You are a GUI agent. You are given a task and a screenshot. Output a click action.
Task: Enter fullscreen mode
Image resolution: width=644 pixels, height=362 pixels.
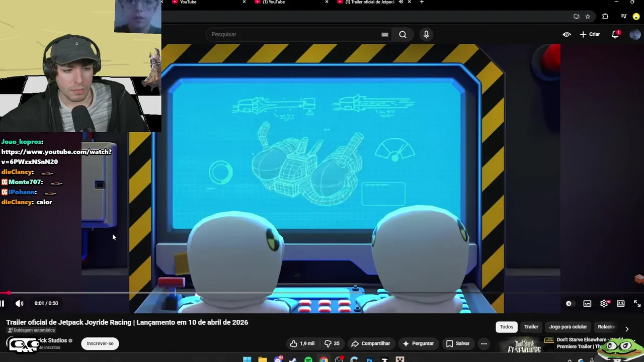[637, 303]
